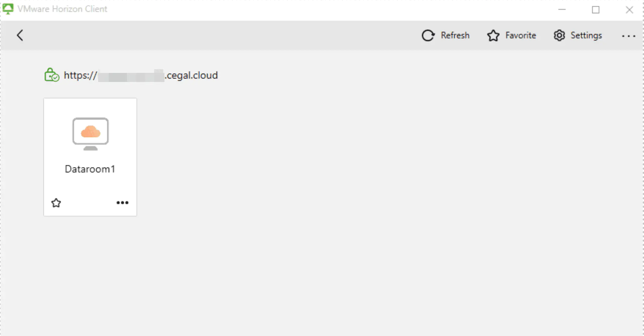Go back using the left arrow
This screenshot has height=336, width=644.
20,35
